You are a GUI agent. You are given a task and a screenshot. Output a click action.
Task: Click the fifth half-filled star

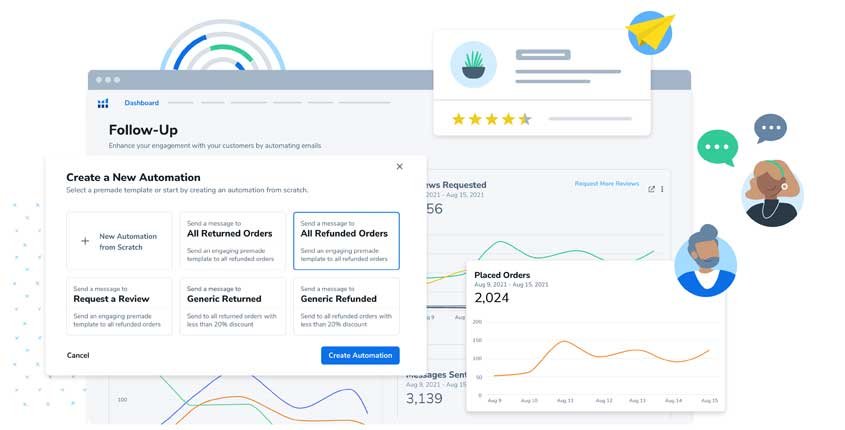pyautogui.click(x=525, y=119)
